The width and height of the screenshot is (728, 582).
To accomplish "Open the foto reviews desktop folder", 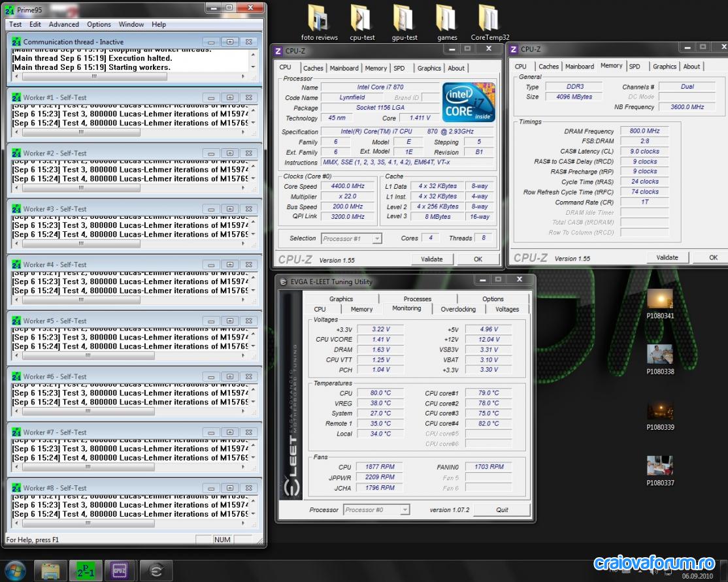I will (319, 23).
